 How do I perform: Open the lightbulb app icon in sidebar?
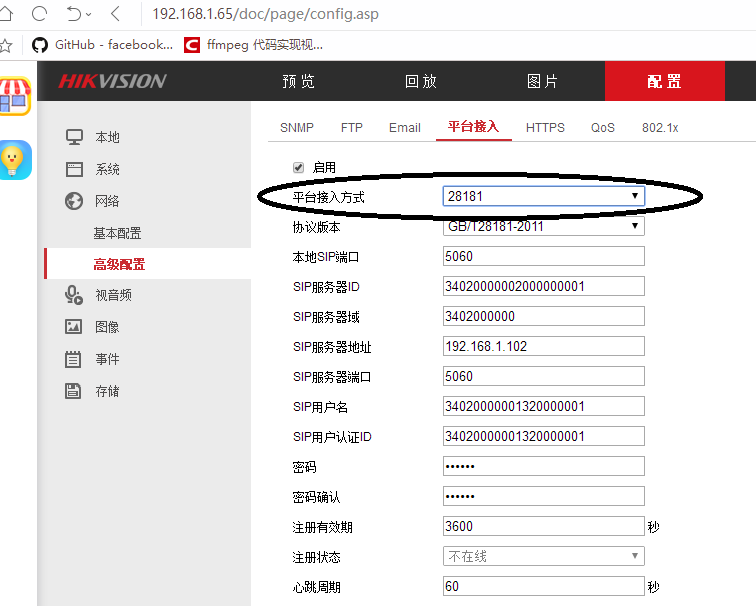[15, 160]
